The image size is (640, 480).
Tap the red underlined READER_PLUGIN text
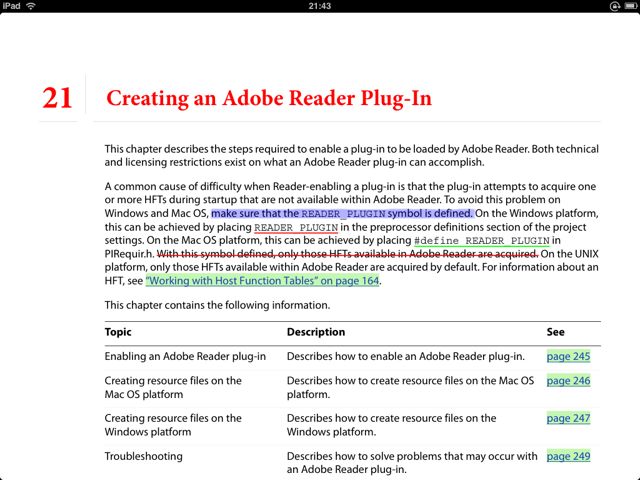click(296, 227)
